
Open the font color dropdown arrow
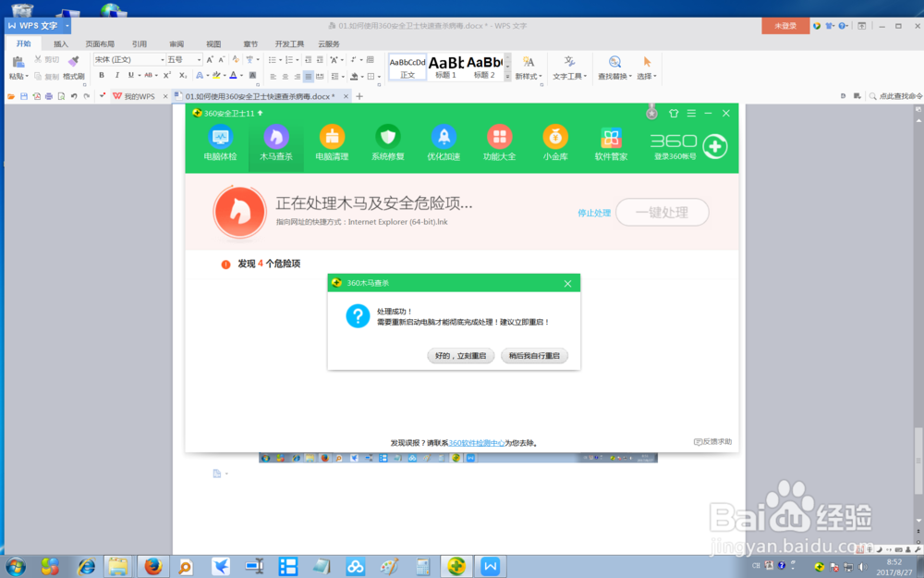[241, 76]
